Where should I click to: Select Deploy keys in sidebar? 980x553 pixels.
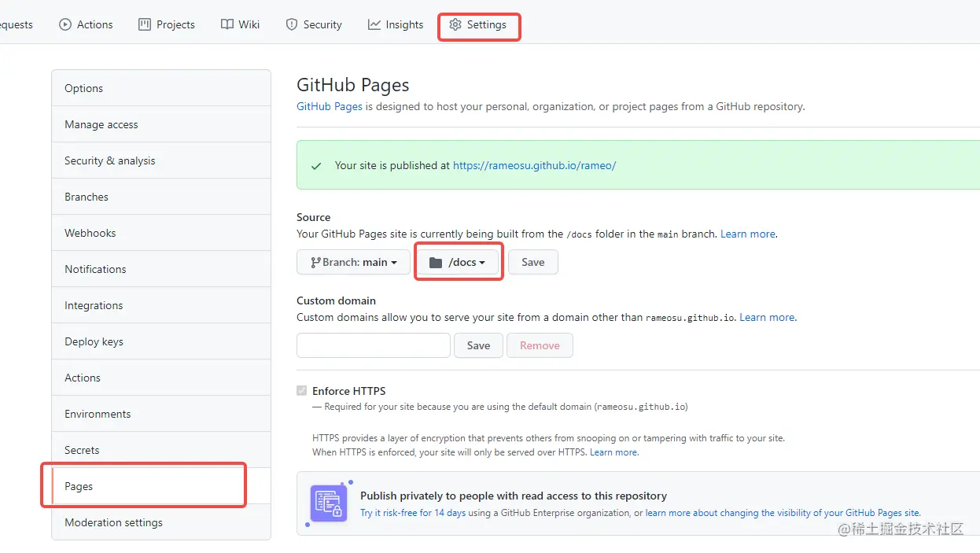pyautogui.click(x=161, y=341)
